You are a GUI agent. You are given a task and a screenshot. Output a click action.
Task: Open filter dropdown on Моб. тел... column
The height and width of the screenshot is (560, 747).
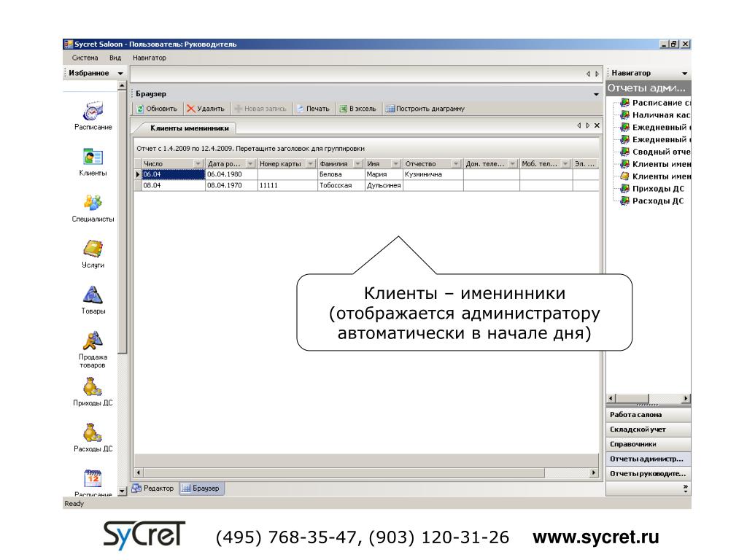[x=565, y=164]
